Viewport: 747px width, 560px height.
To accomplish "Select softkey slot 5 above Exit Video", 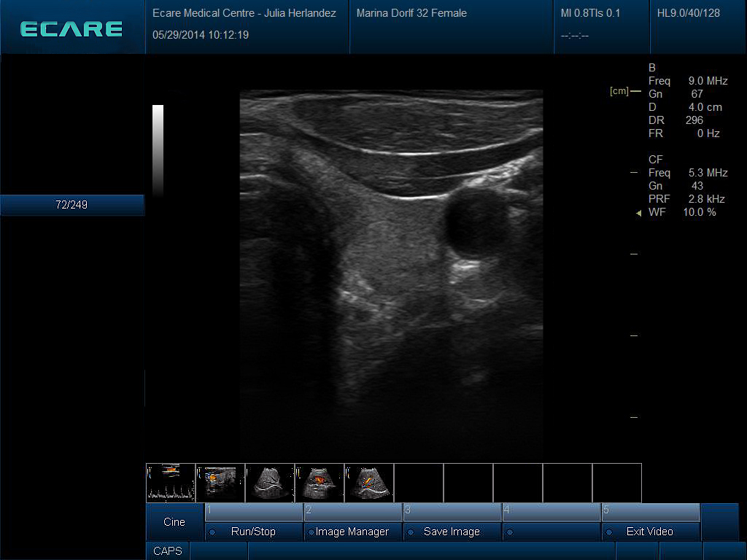I will [651, 513].
